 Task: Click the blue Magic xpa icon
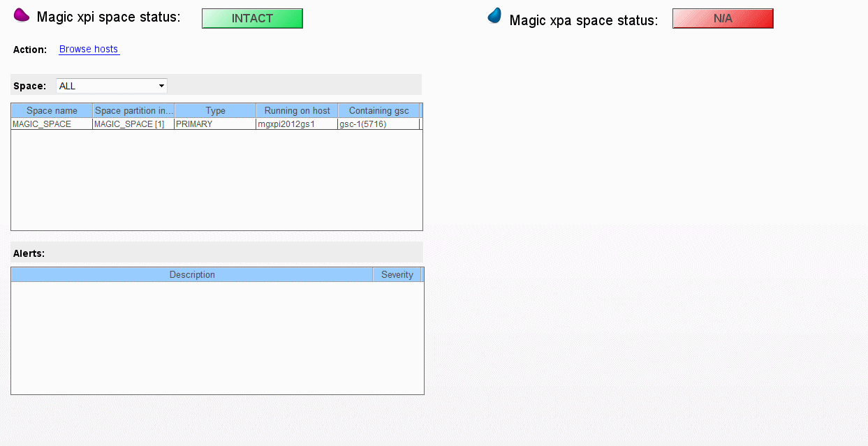coord(494,15)
